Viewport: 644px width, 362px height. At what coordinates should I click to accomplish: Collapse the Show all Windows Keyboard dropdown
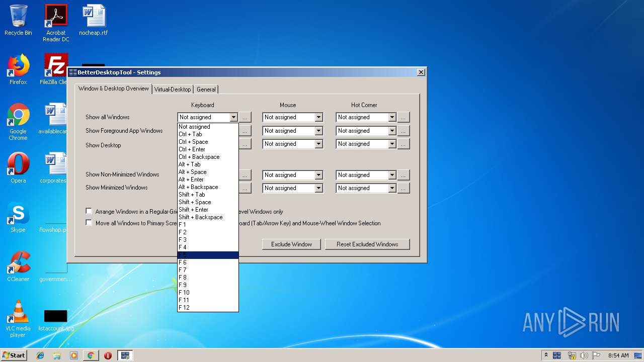point(233,117)
